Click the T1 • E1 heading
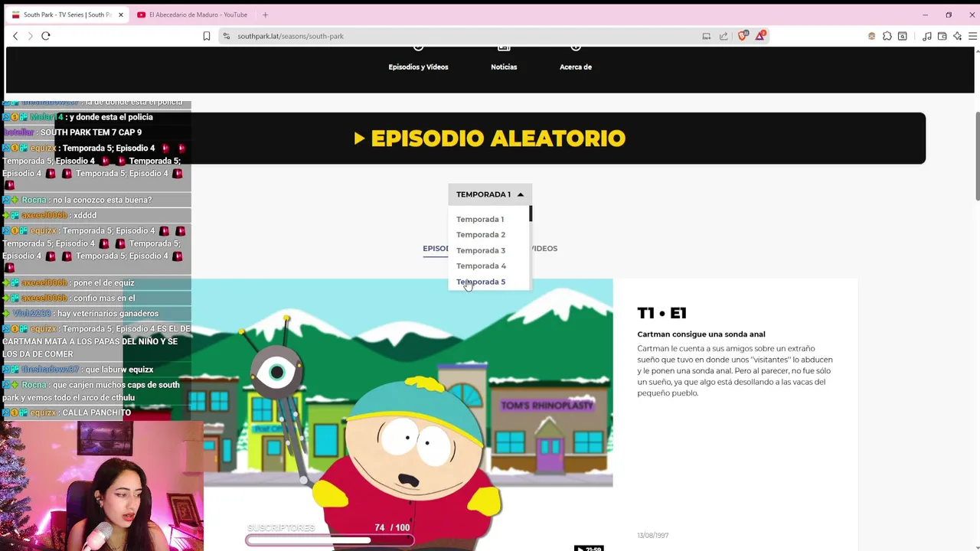The width and height of the screenshot is (980, 551). point(661,313)
